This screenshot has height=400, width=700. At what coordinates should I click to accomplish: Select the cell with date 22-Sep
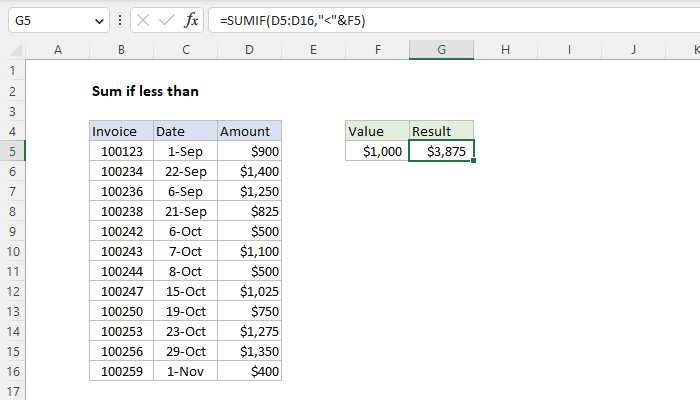(184, 171)
